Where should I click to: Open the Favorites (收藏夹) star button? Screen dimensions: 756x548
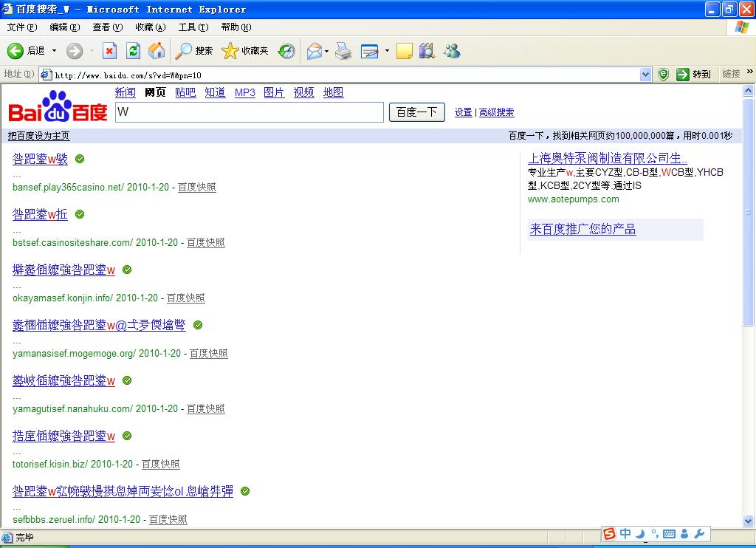click(245, 51)
